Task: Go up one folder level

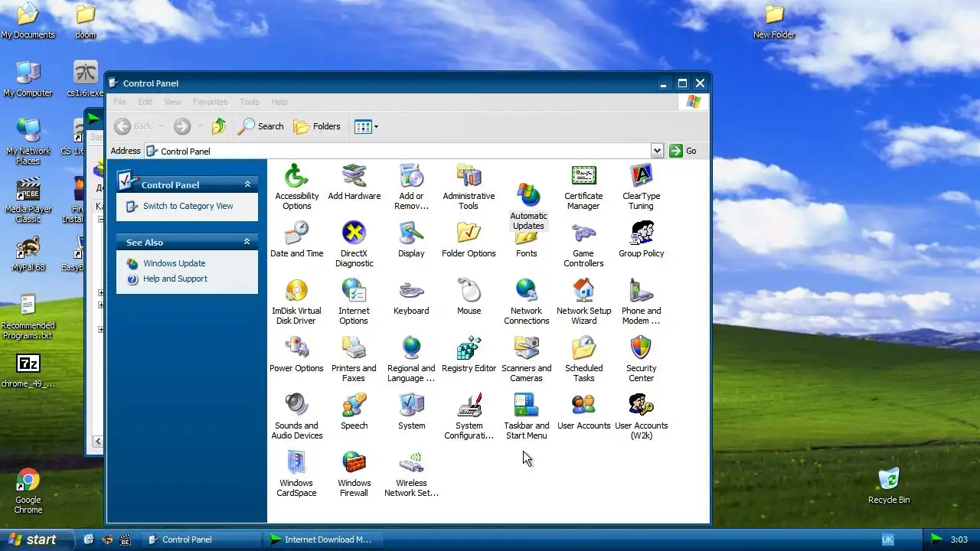Action: [219, 126]
